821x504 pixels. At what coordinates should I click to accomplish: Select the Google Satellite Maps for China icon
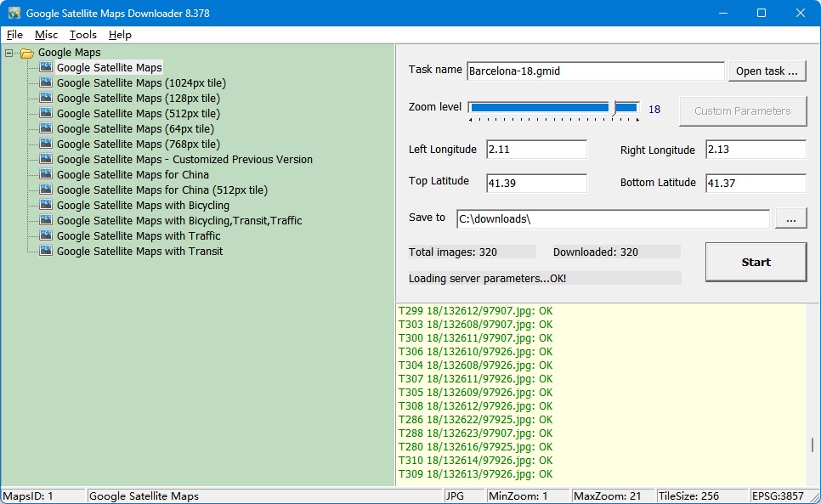click(45, 174)
